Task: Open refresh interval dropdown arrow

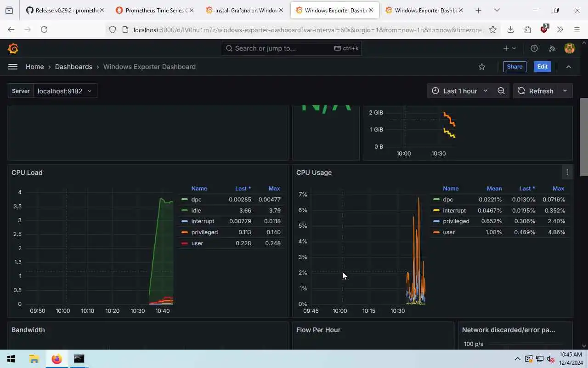Action: (x=565, y=91)
